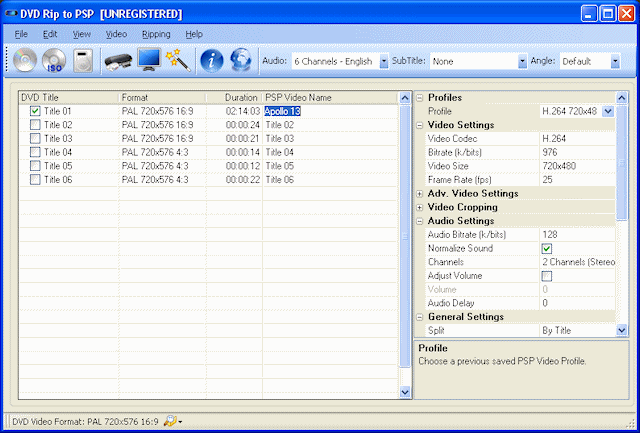Click Title 01 duration 02:14:03
The height and width of the screenshot is (433, 640).
click(x=242, y=111)
